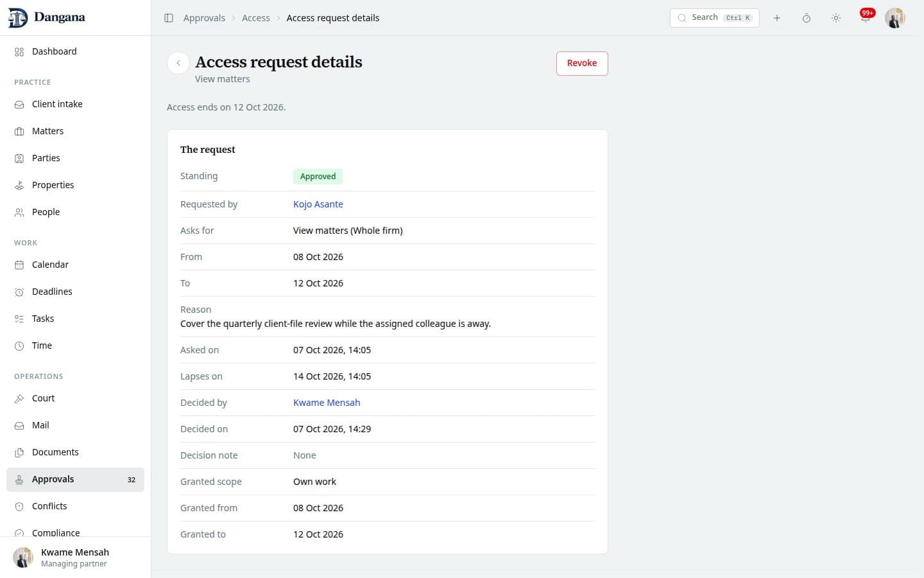Click the "14 Oct 2026, 14:05" lapse date

click(332, 376)
